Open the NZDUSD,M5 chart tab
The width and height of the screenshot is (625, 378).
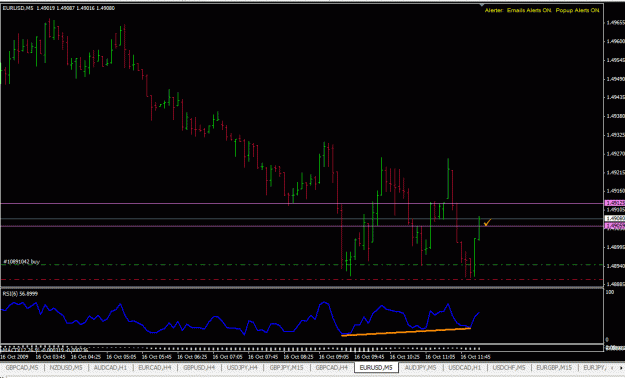(66, 367)
